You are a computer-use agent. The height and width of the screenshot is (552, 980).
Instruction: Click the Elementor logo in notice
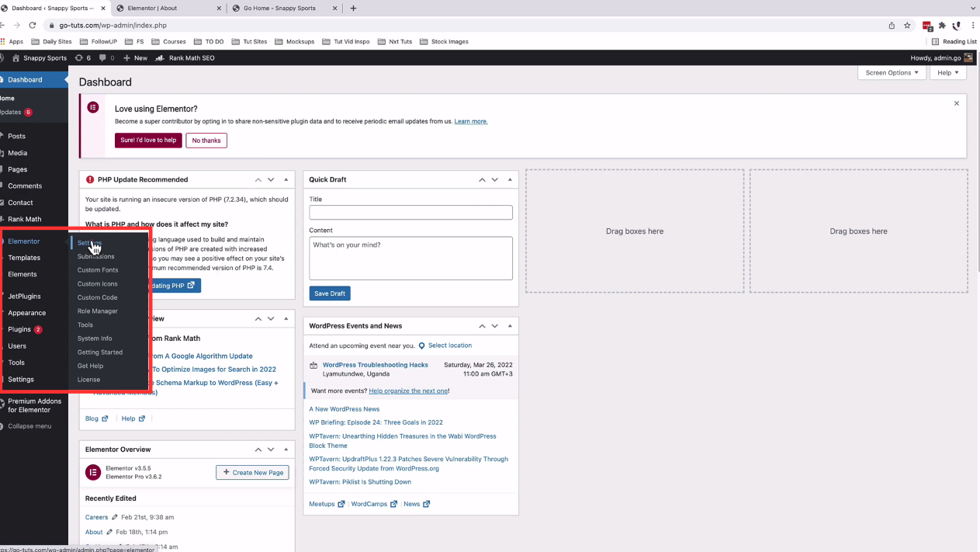tap(93, 107)
